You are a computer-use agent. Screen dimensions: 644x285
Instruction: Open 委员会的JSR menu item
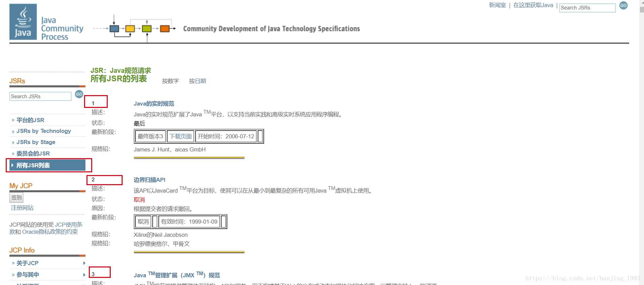coord(33,154)
